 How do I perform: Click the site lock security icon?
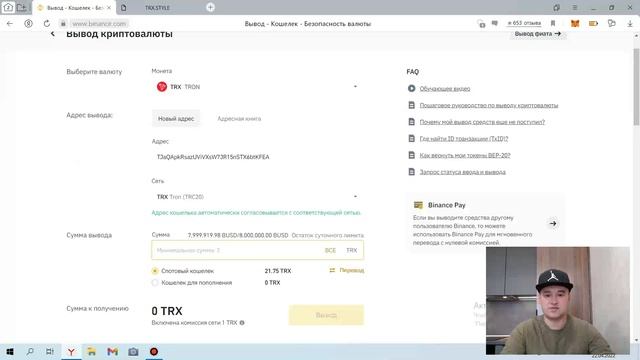(63, 24)
